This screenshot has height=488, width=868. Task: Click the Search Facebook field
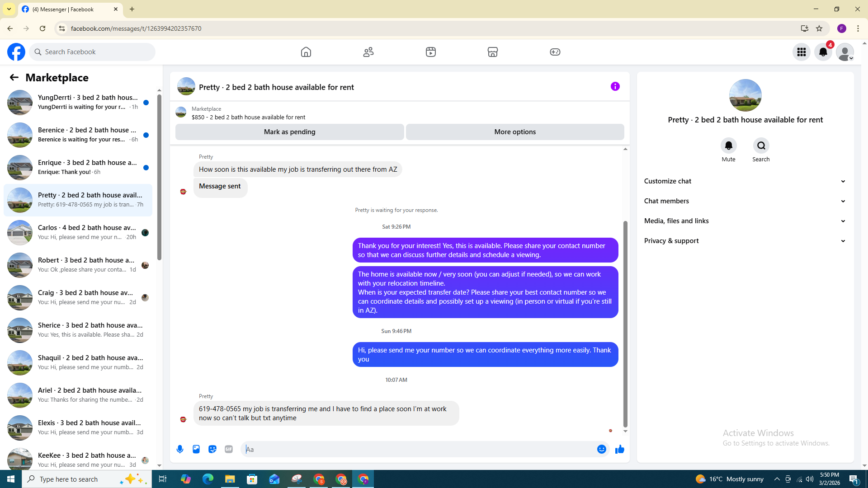pos(92,52)
